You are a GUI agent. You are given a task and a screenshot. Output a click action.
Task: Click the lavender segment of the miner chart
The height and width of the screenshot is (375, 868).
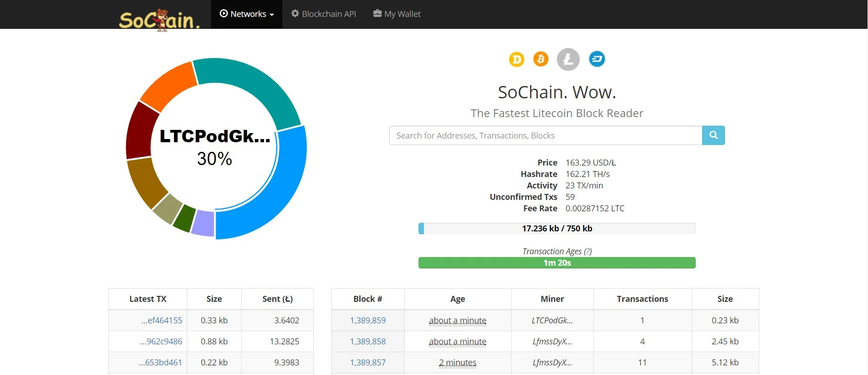[x=204, y=224]
